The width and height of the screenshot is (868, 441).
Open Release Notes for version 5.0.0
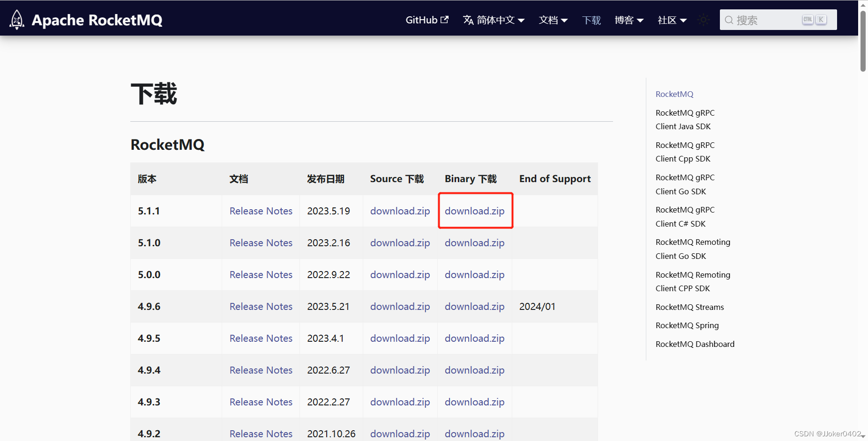[x=261, y=274]
